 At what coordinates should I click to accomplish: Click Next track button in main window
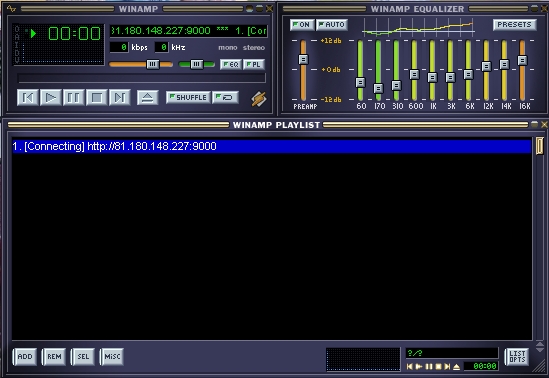point(120,98)
